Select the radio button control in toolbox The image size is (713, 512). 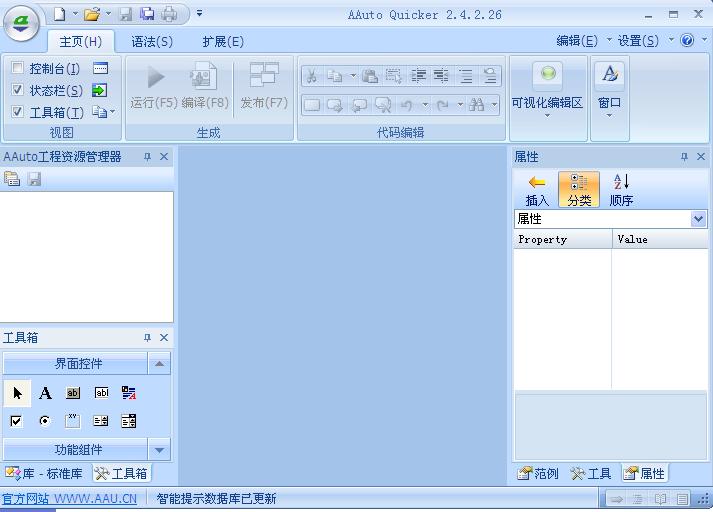click(x=45, y=421)
